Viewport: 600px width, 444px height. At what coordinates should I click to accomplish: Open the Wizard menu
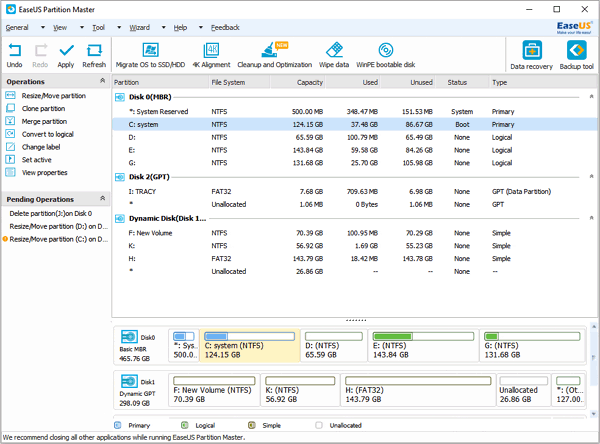pyautogui.click(x=140, y=28)
